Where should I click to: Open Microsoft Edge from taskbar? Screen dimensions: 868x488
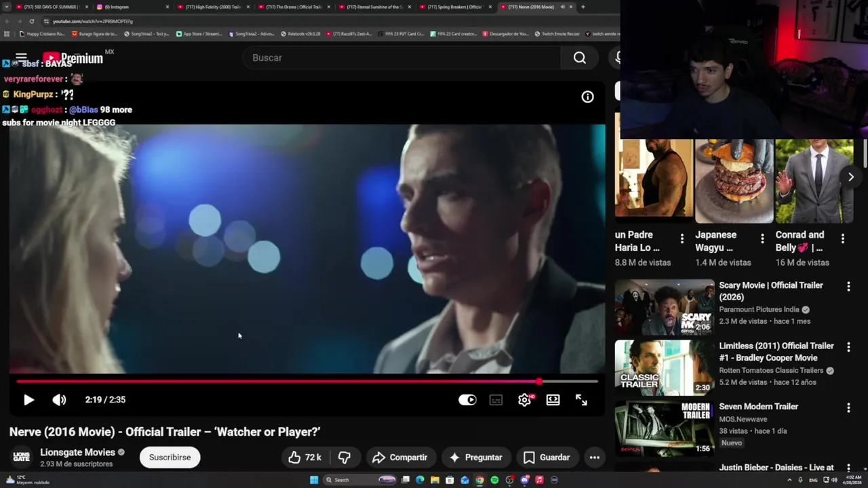pyautogui.click(x=420, y=480)
